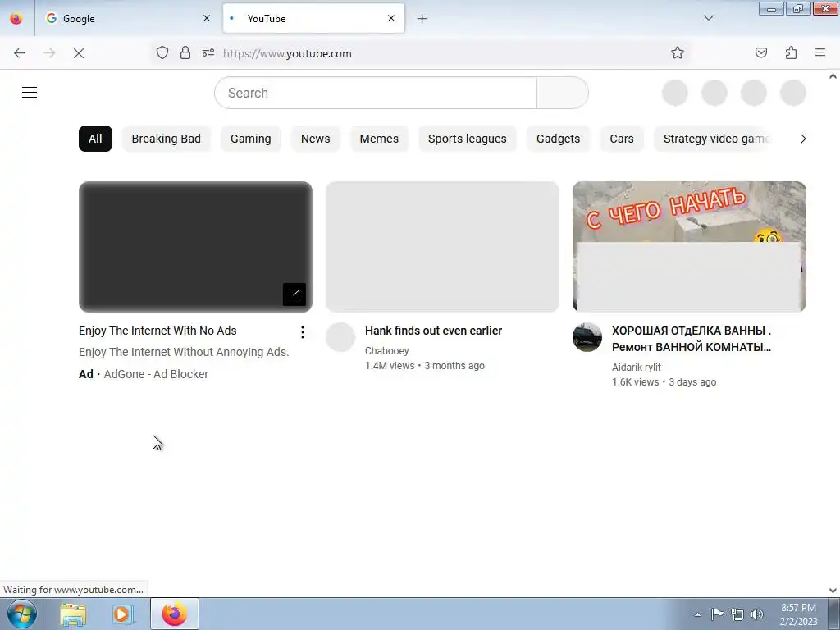The height and width of the screenshot is (630, 840).
Task: Open the volume speaker icon
Action: [x=757, y=614]
